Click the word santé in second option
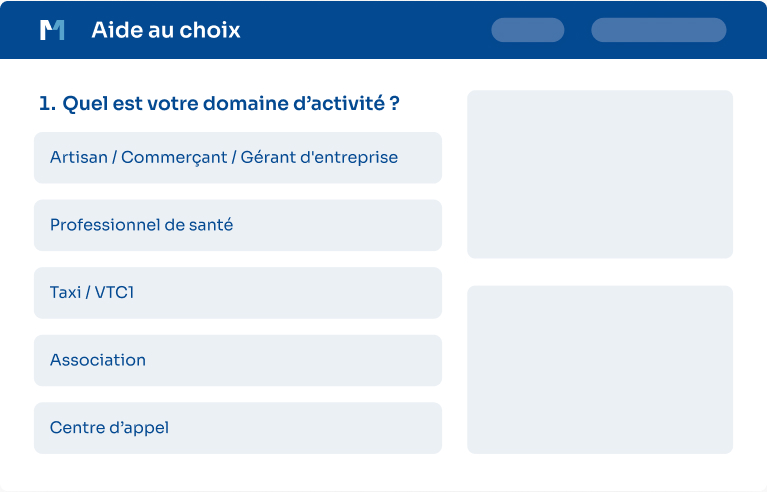Image resolution: width=767 pixels, height=492 pixels. pos(211,225)
